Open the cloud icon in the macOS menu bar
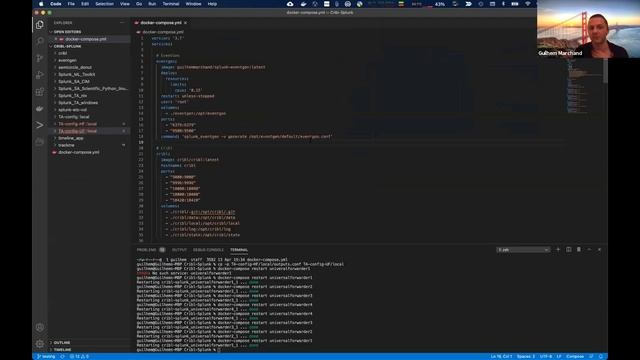Screen dimensions: 640x360 point(290,4)
